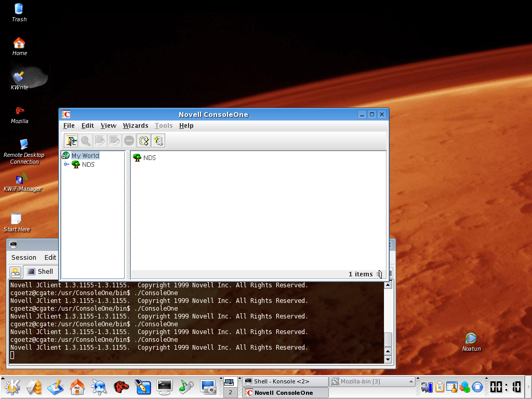Open the KDE K menu in the panel
The width and height of the screenshot is (532, 399).
tap(12, 387)
